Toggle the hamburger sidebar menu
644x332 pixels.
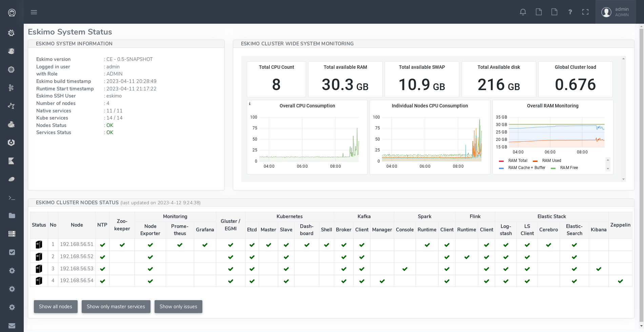[34, 12]
